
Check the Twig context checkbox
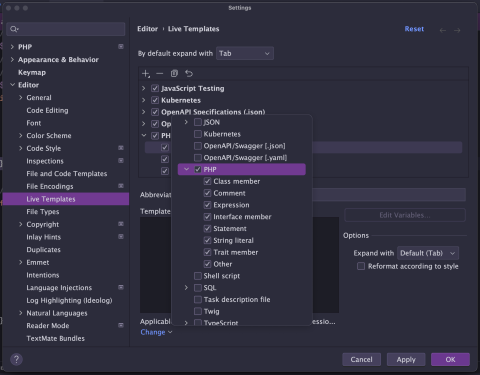pyautogui.click(x=198, y=311)
